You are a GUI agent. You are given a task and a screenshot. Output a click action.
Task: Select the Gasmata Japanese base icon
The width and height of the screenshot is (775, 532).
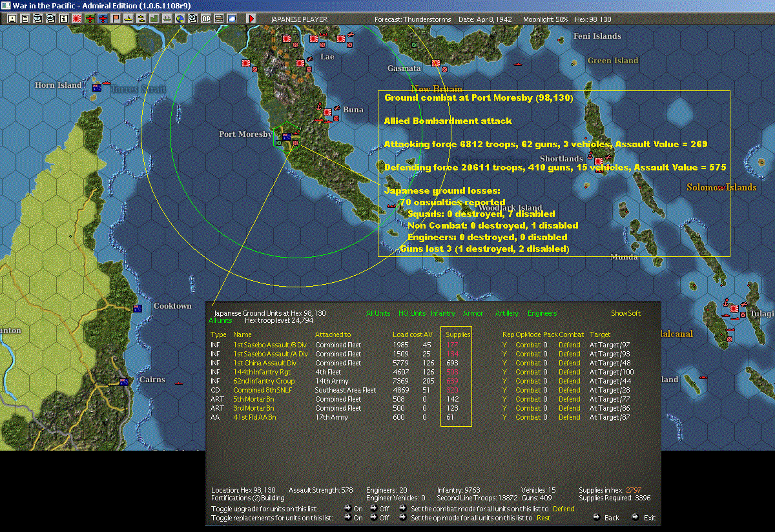(436, 63)
